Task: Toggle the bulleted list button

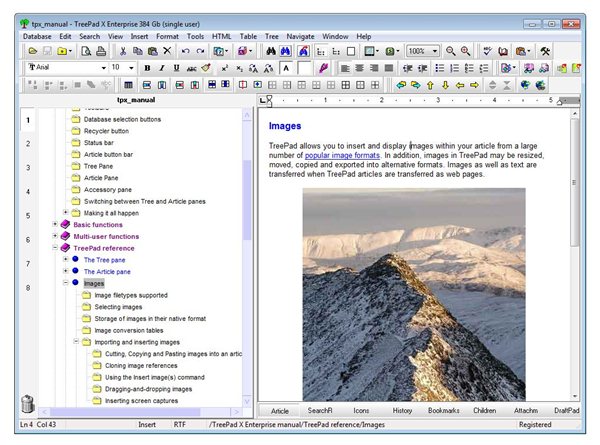Action: [x=440, y=68]
